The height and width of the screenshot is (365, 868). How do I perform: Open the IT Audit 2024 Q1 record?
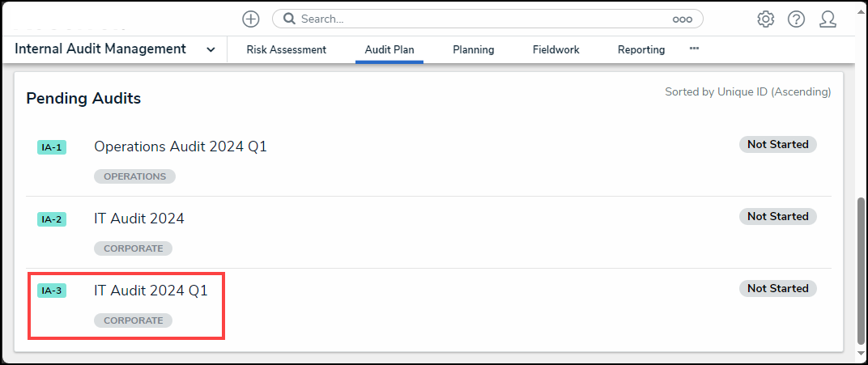[151, 291]
